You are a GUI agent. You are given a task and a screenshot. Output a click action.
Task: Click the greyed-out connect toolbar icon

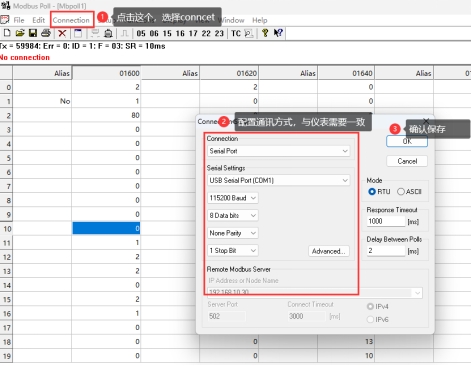[95, 33]
